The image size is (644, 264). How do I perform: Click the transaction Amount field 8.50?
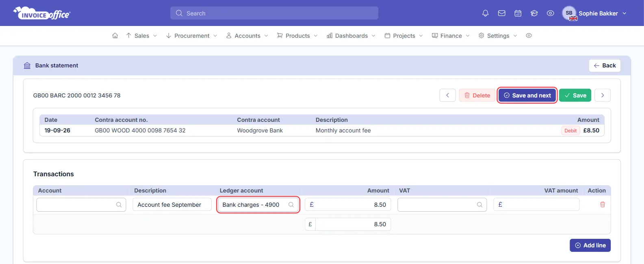(348, 205)
